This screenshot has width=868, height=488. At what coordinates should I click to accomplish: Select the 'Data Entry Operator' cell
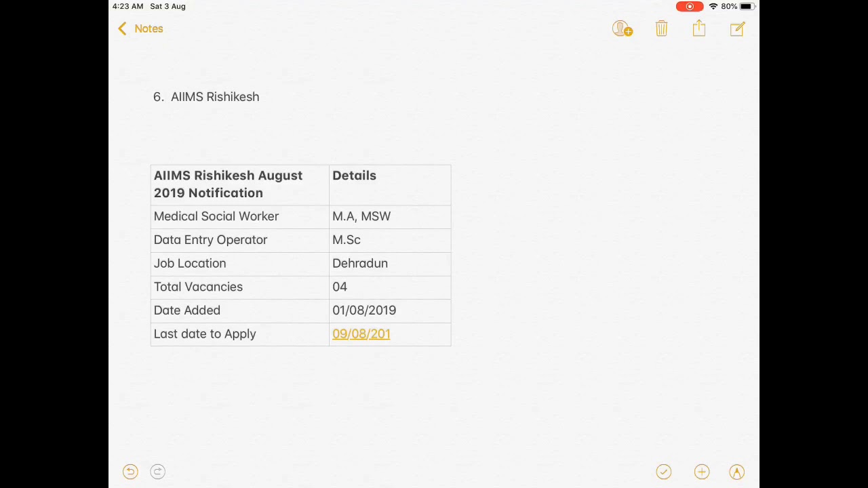point(240,240)
